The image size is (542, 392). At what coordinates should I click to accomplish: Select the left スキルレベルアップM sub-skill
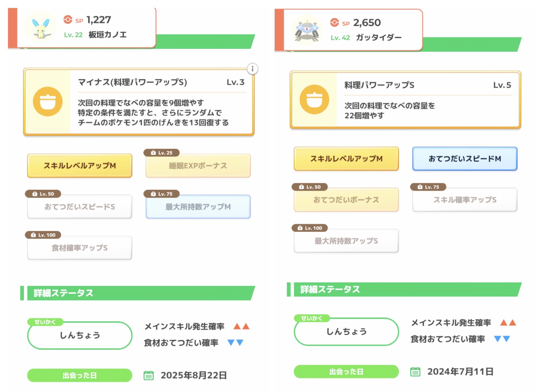coord(80,166)
